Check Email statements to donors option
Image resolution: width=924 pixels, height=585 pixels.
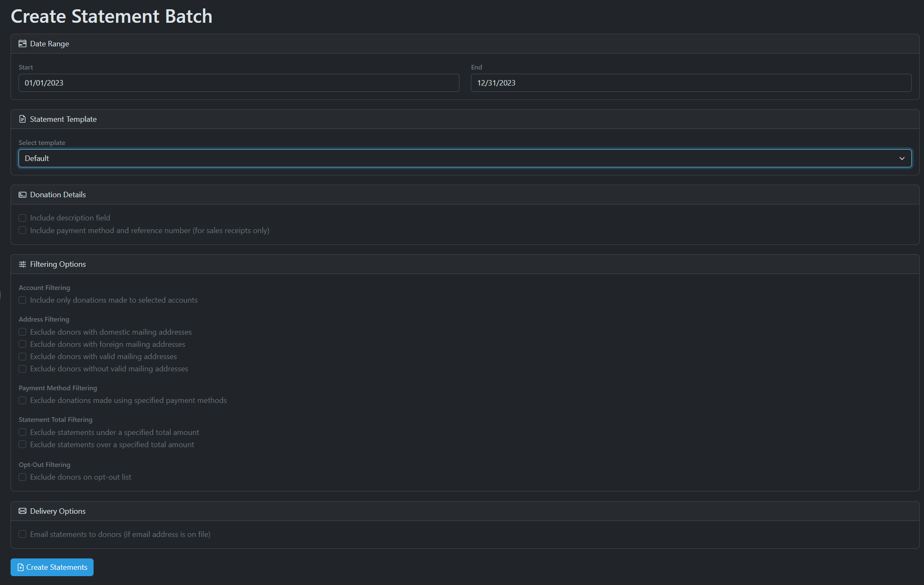(x=22, y=534)
